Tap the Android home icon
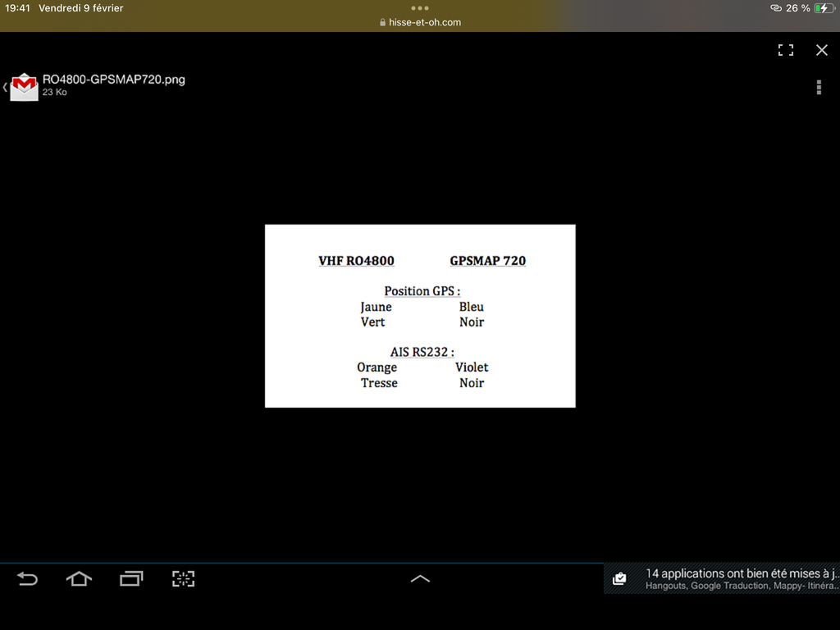 click(79, 578)
